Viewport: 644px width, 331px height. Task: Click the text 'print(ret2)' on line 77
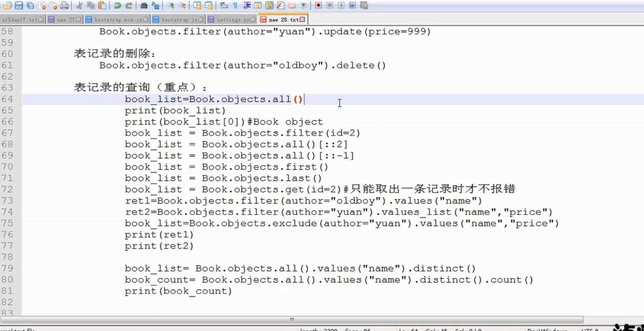[x=159, y=246]
